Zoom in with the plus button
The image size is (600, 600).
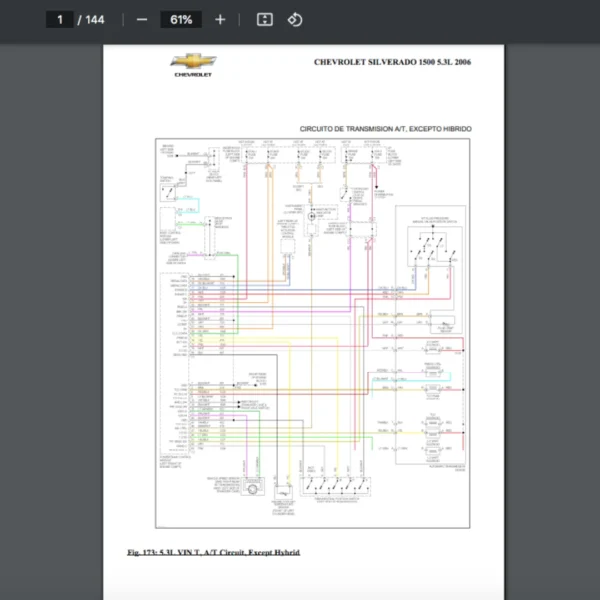click(x=220, y=20)
